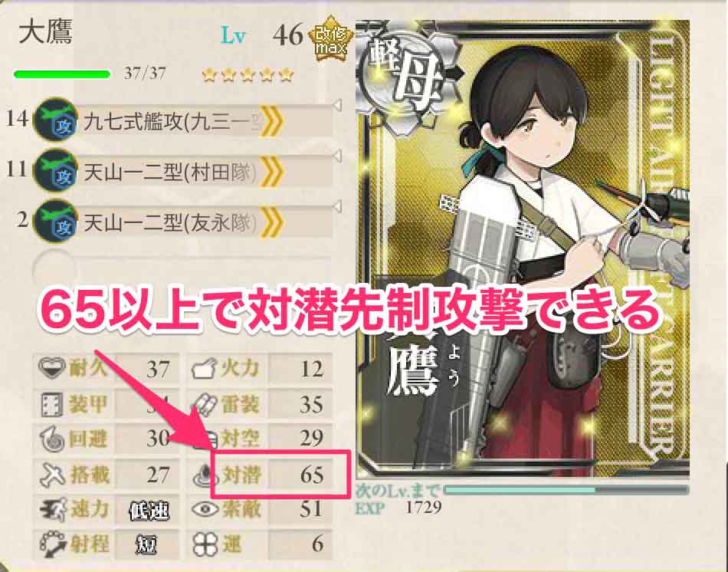Click the torpedo bomber icon beside 天山一二型(村田隊)
This screenshot has width=728, height=572.
(56, 170)
